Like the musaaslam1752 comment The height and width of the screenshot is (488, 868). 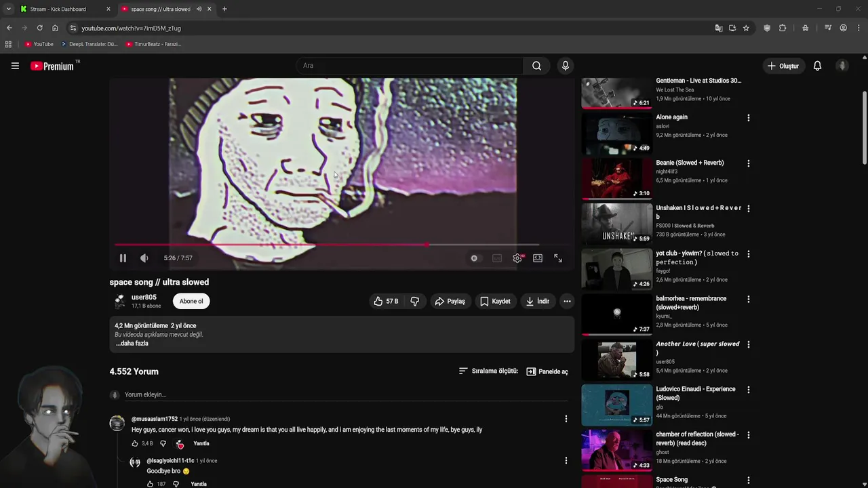[x=134, y=443]
